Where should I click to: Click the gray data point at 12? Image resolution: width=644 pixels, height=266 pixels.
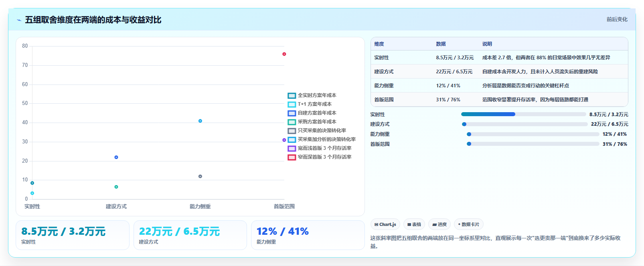click(200, 176)
